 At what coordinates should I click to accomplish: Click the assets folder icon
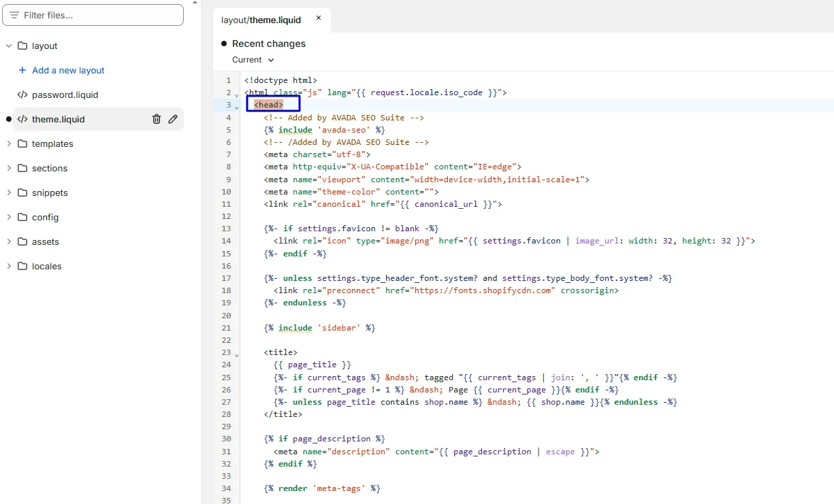pyautogui.click(x=22, y=241)
